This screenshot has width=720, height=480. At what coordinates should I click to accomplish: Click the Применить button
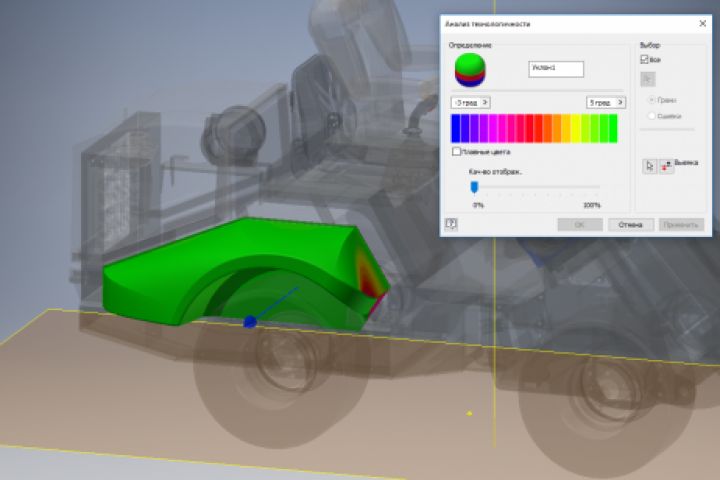681,225
